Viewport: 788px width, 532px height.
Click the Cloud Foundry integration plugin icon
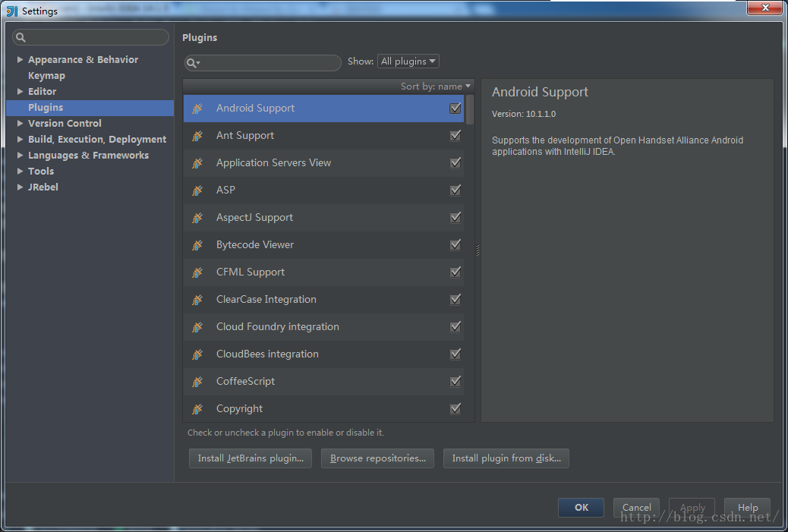pos(197,327)
